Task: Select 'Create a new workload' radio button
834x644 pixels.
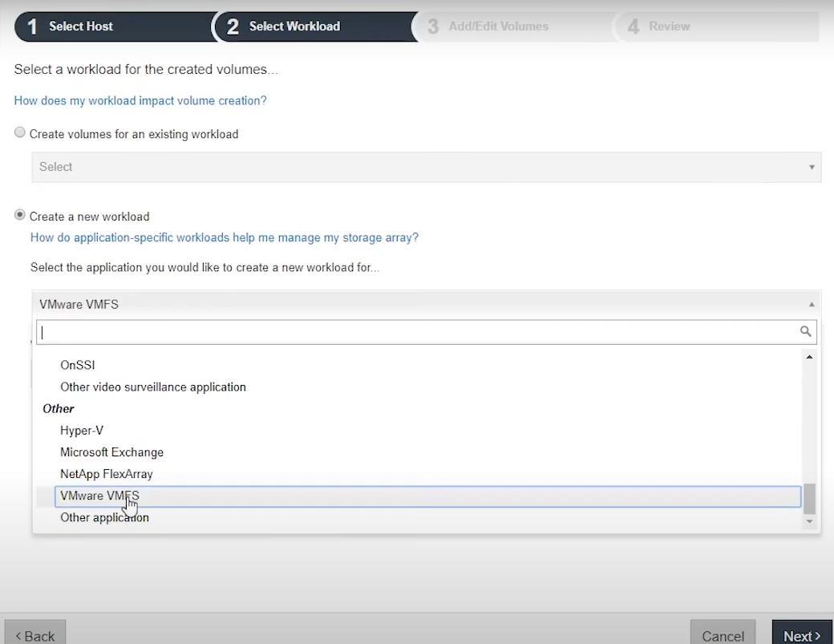Action: (20, 215)
